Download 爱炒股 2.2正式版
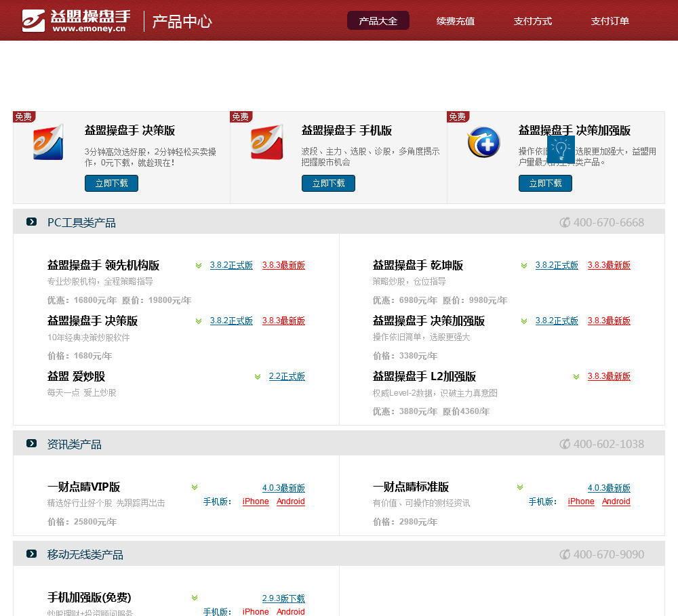Screen dimensions: 678x616 (x=287, y=376)
